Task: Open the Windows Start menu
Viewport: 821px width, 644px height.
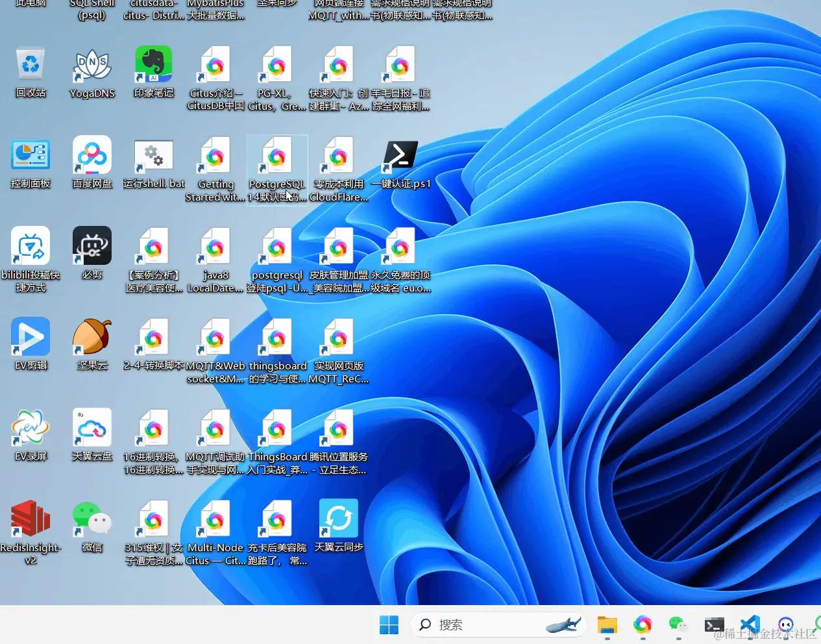Action: pyautogui.click(x=389, y=625)
